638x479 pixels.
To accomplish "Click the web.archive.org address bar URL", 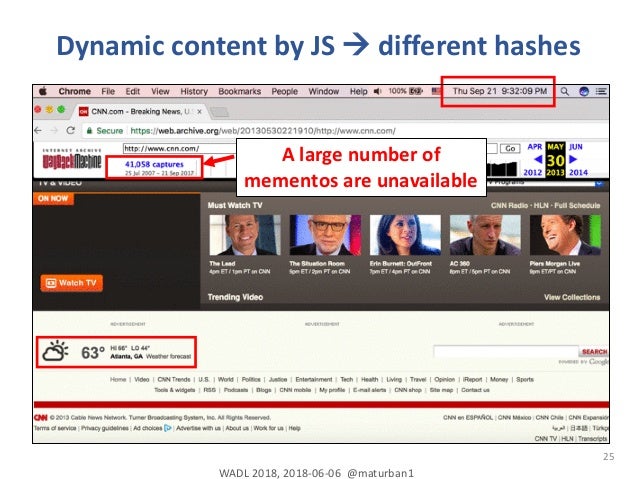I will (263, 131).
